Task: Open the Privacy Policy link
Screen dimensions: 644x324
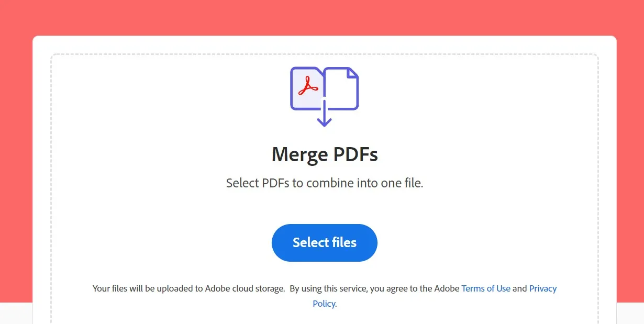Action: (x=543, y=288)
